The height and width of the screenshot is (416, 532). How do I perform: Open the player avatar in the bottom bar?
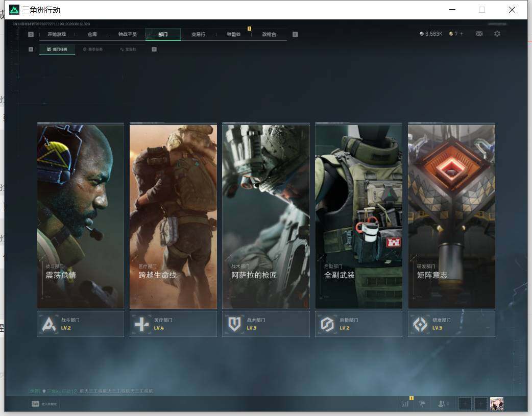click(497, 404)
